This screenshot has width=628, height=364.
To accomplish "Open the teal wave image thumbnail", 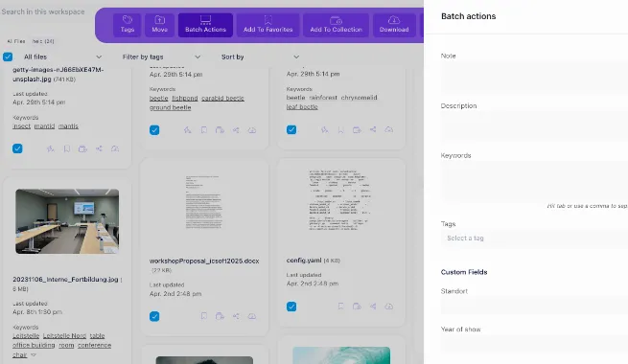I will pos(341,355).
